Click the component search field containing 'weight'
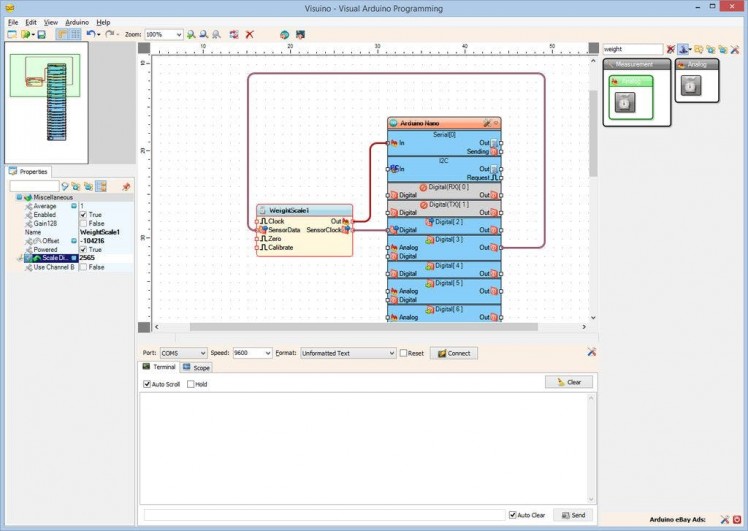The width and height of the screenshot is (748, 531). [632, 48]
